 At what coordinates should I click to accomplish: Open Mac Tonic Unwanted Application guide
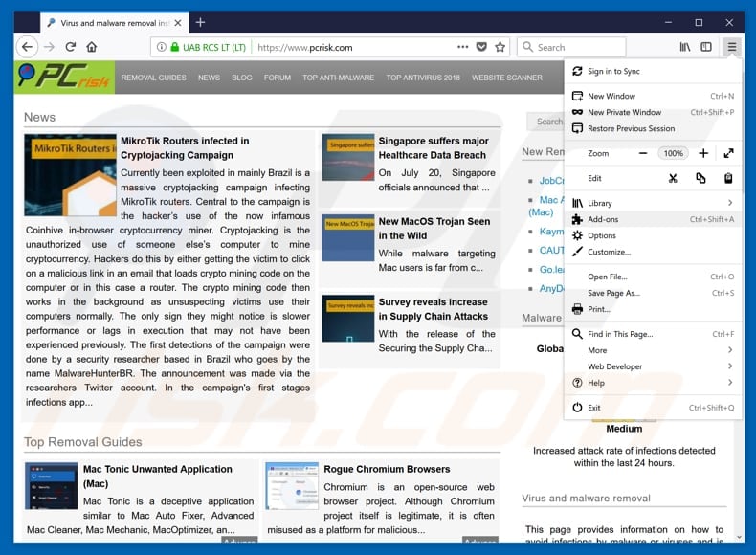(x=157, y=477)
